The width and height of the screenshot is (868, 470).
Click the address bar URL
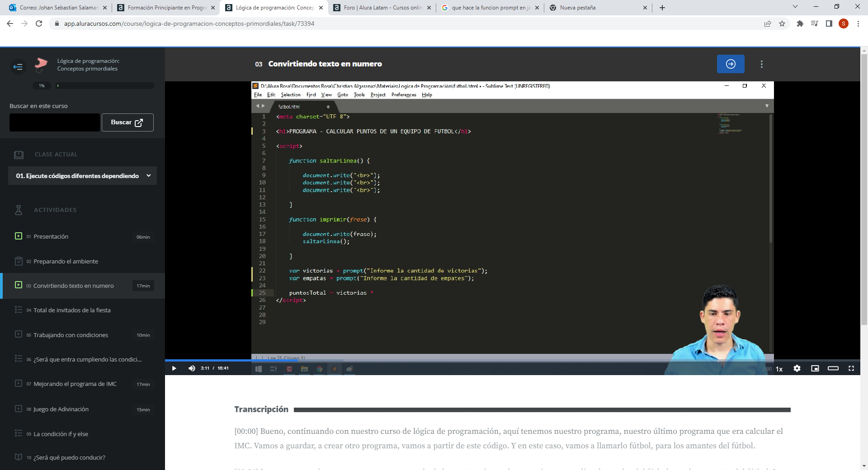click(189, 23)
